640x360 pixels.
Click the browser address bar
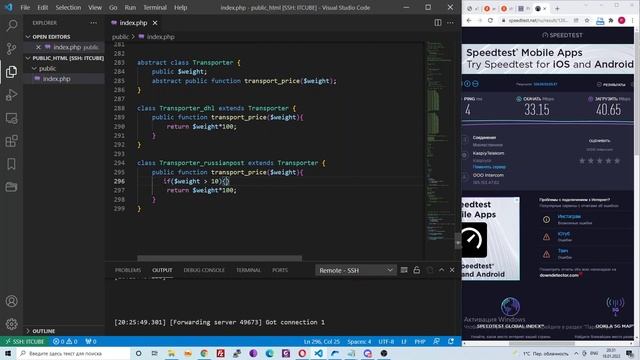tap(537, 20)
